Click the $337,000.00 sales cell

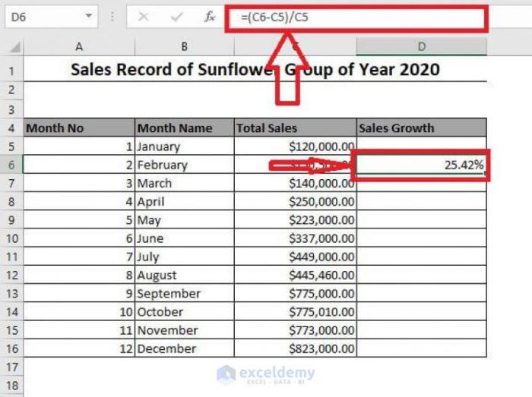[295, 238]
